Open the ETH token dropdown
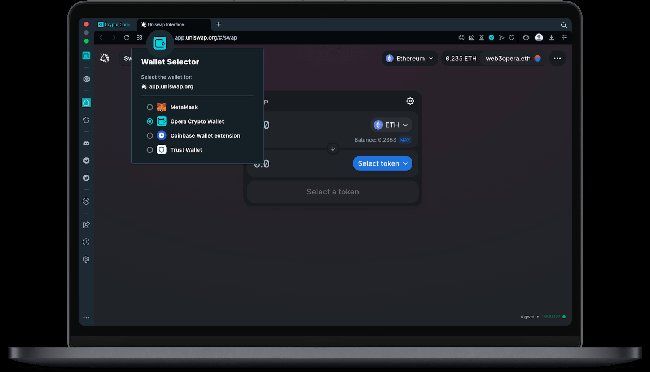Screen dimensions: 650x372 [x=391, y=125]
